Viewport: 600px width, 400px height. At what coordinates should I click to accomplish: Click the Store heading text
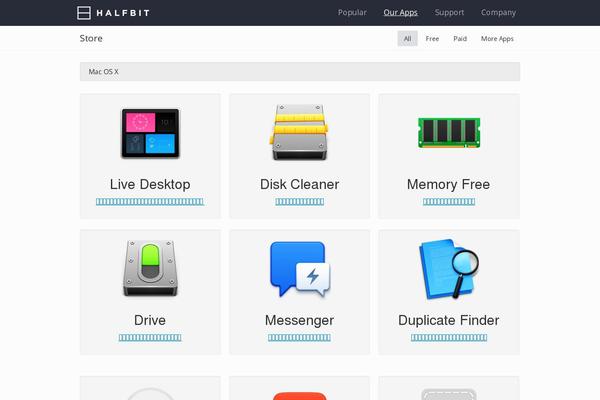tap(91, 38)
